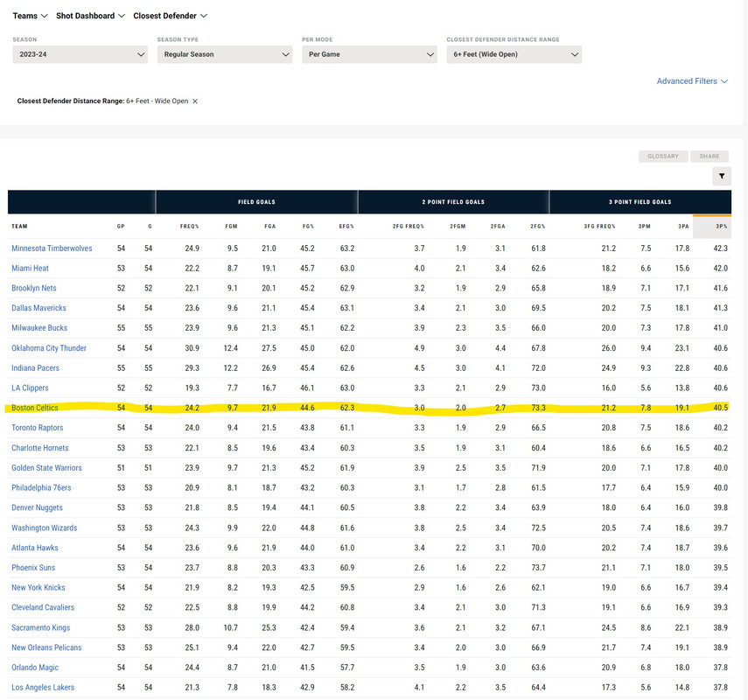The image size is (748, 700).
Task: Remove the Closest Defender Distance Range filter
Action: click(195, 101)
